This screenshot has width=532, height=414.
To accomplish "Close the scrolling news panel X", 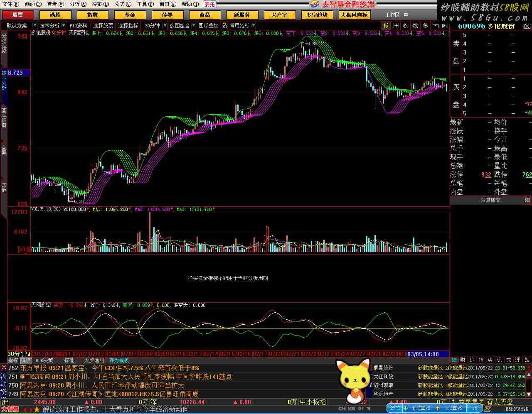I will coord(4,367).
